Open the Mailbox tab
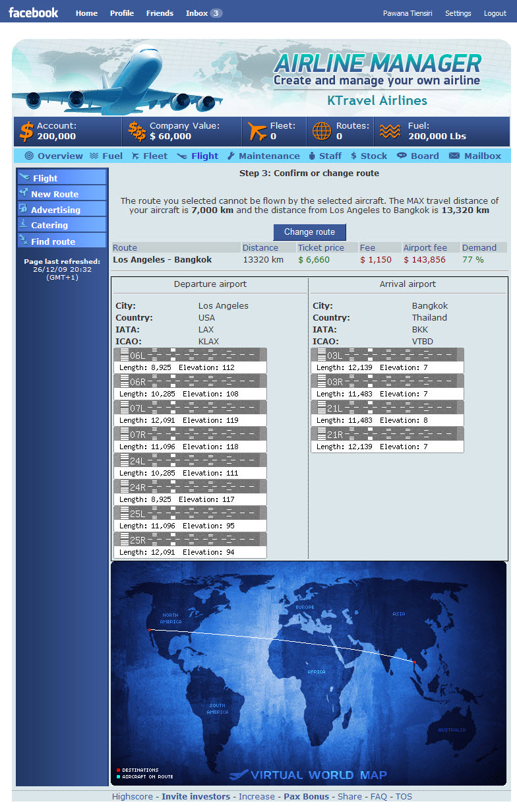The width and height of the screenshot is (517, 812). [x=483, y=156]
